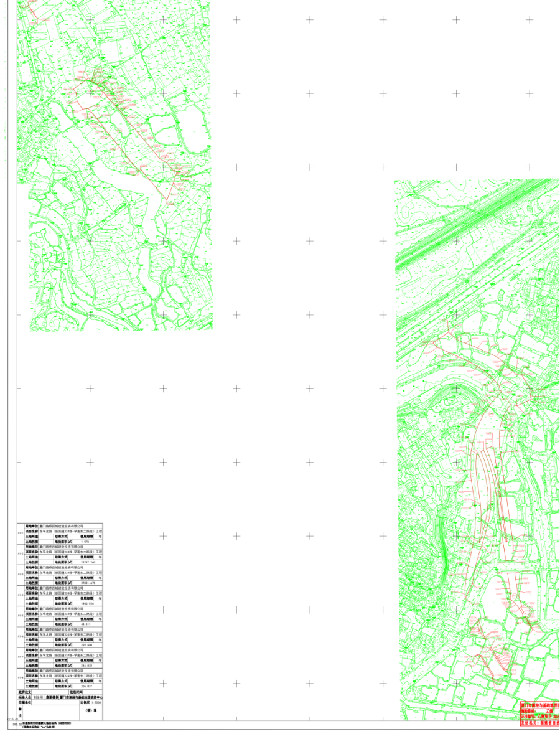Screen dimensions: 560x739
Task: Click the 比例尺 1:2000 scale cell
Action: point(91,702)
